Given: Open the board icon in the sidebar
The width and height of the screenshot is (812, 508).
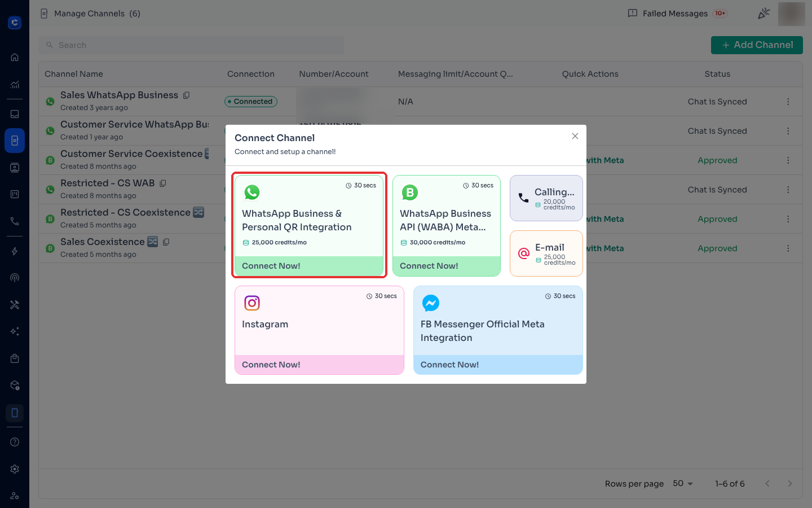Looking at the screenshot, I should coord(15,194).
